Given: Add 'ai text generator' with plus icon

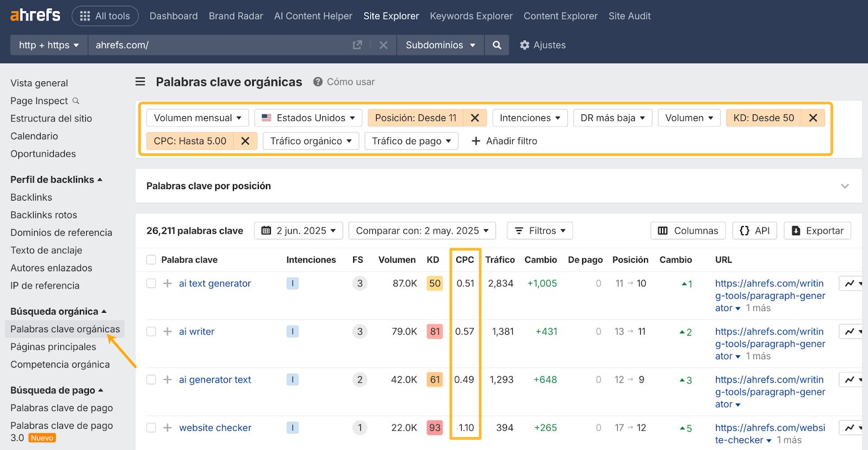Looking at the screenshot, I should (x=168, y=284).
